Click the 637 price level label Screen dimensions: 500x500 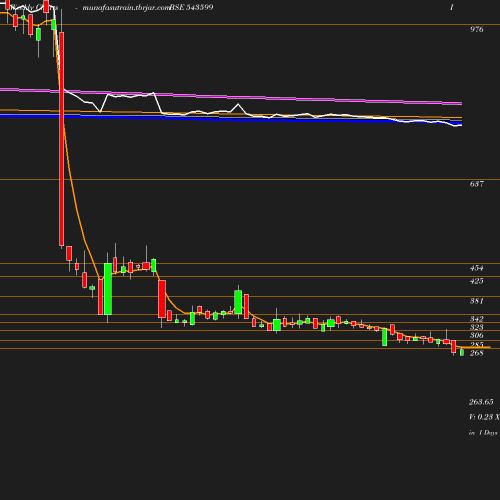coord(477,184)
